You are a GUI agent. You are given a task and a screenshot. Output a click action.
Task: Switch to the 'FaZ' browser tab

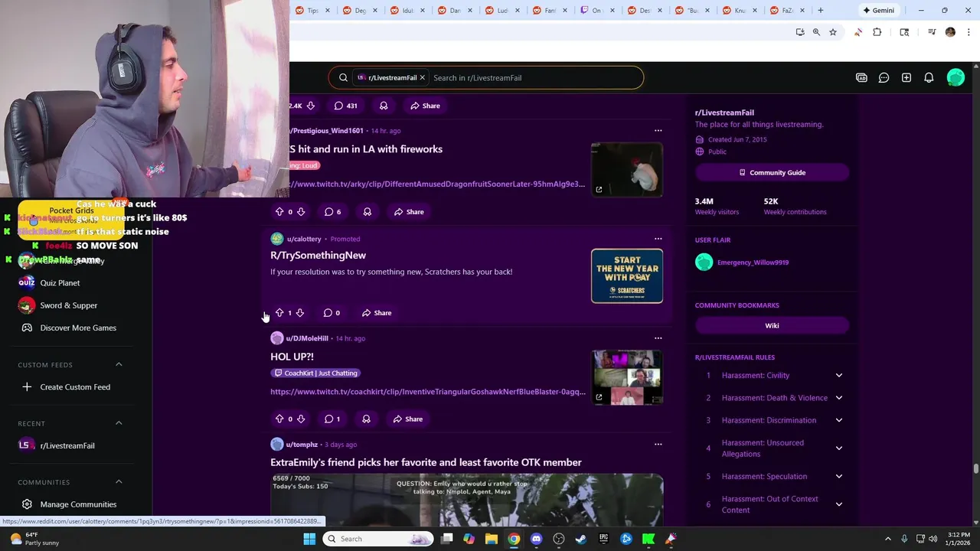coord(786,10)
